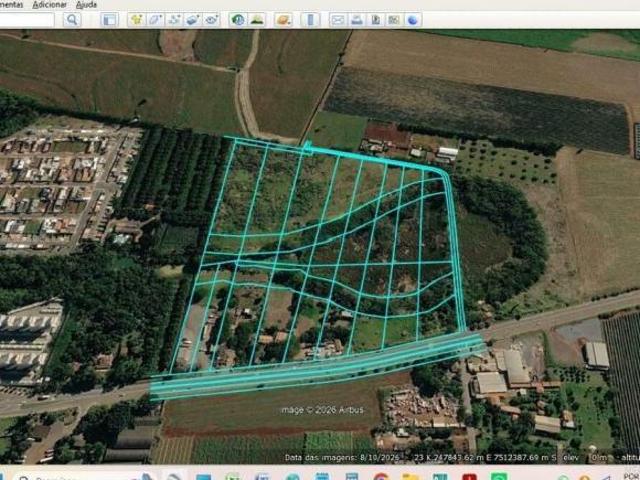Toggle sunlight across the landscape
This screenshot has width=640, height=480.
[257, 19]
